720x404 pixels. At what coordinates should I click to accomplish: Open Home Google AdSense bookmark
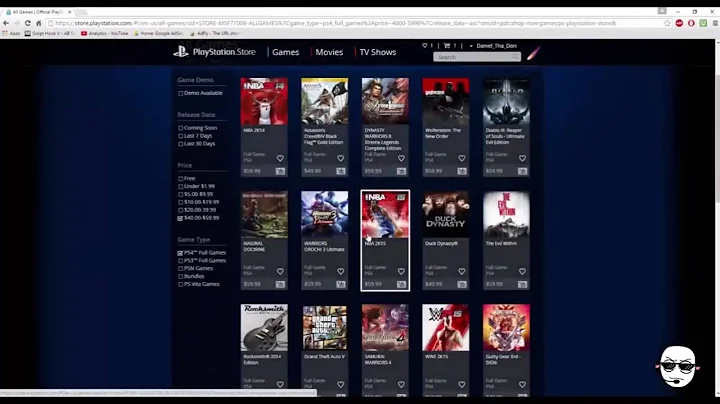[x=158, y=33]
